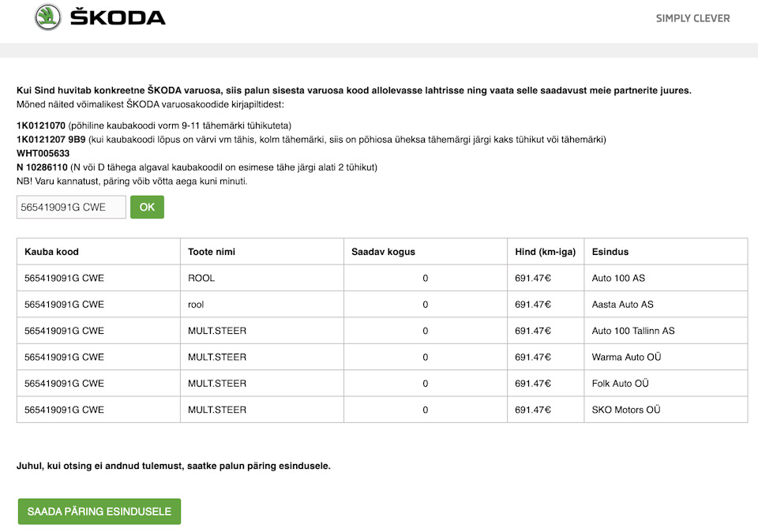
Task: Click the rool row for Aasta Auto AS
Action: [379, 304]
